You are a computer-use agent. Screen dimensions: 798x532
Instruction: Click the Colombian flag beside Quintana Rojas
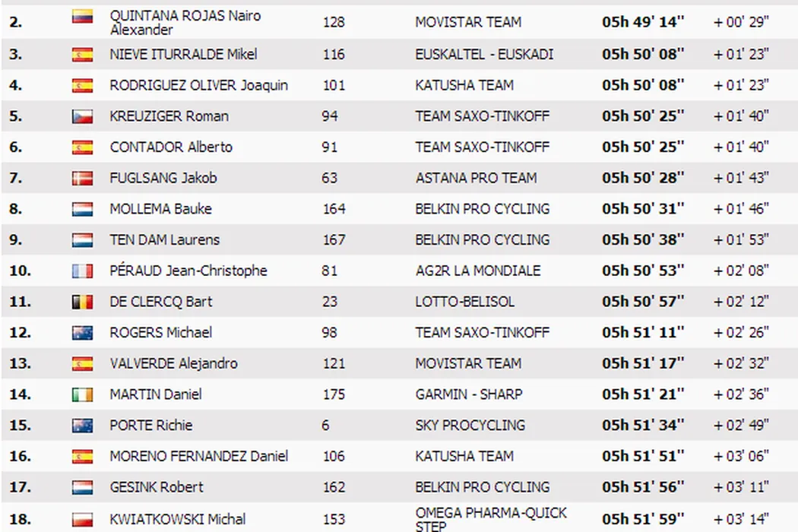click(x=82, y=17)
